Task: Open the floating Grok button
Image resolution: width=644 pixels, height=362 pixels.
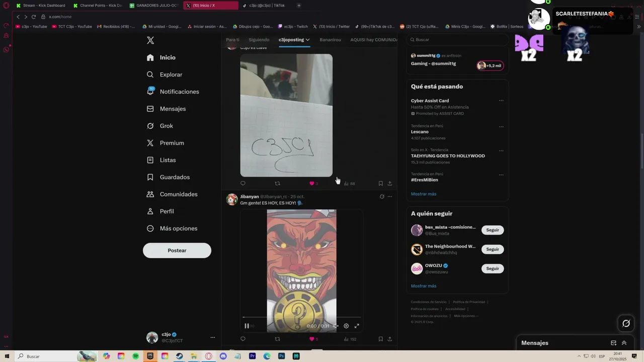Action: (626, 323)
